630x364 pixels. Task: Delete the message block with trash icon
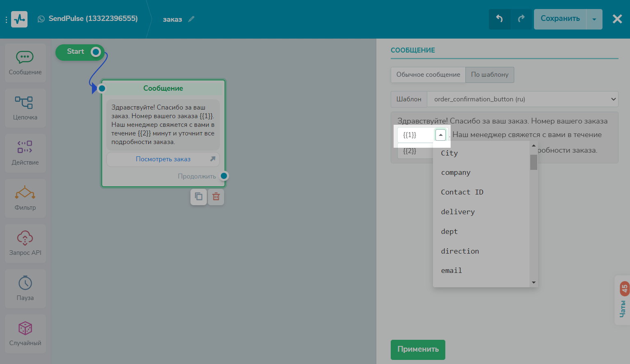[216, 197]
